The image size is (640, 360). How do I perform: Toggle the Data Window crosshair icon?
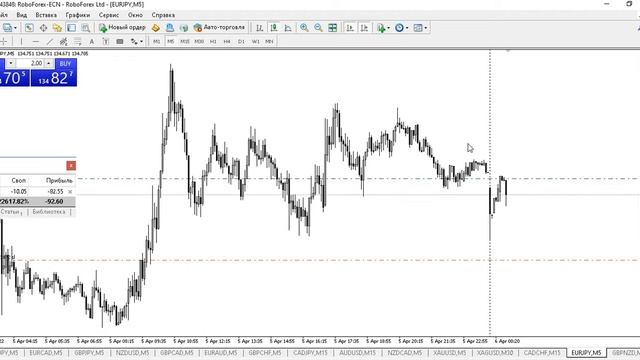(43, 28)
